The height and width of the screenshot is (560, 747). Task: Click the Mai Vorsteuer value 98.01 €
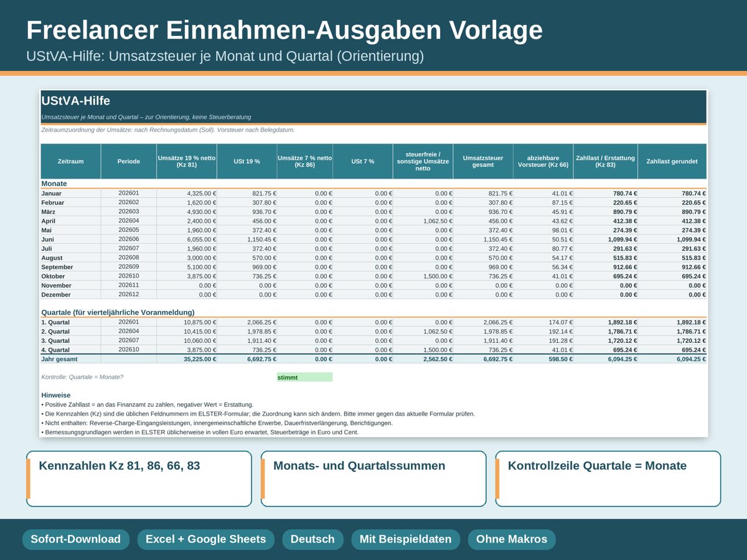coord(543,230)
